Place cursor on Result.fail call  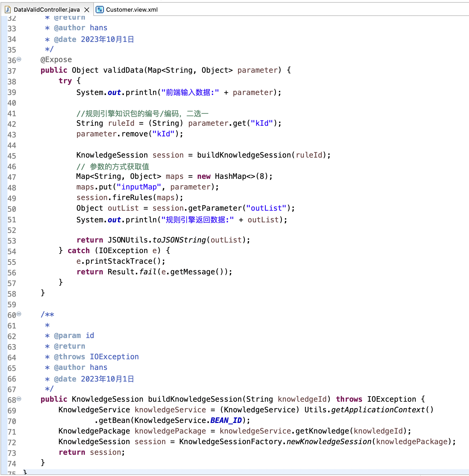(146, 272)
